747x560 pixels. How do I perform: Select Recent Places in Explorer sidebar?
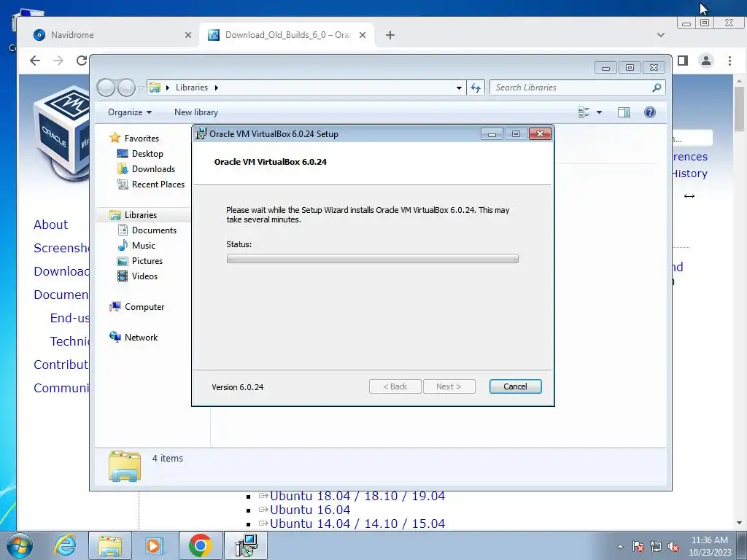click(158, 184)
